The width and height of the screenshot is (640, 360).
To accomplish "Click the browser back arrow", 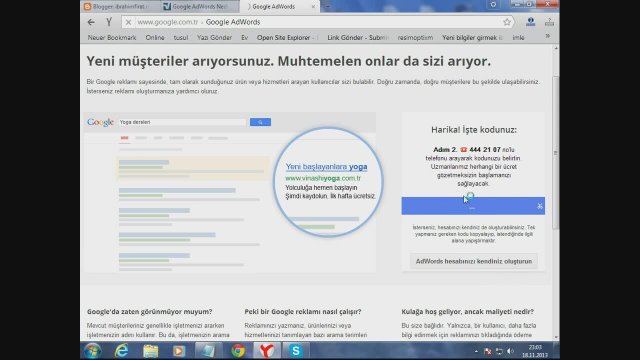I will 91,22.
